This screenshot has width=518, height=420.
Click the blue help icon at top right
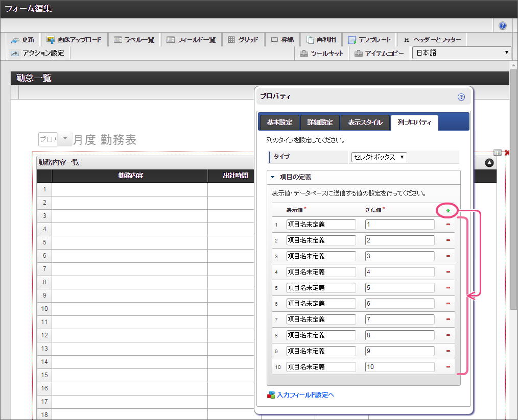tap(503, 26)
